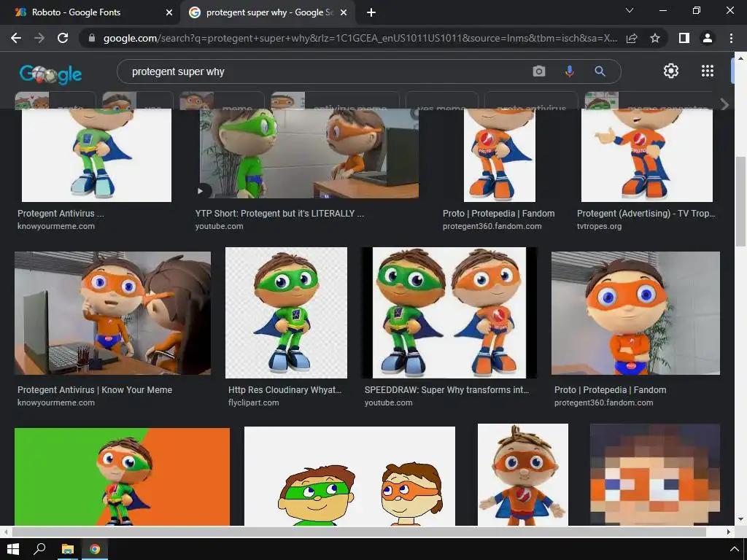
Task: Open Windows taskbar search
Action: (x=39, y=549)
